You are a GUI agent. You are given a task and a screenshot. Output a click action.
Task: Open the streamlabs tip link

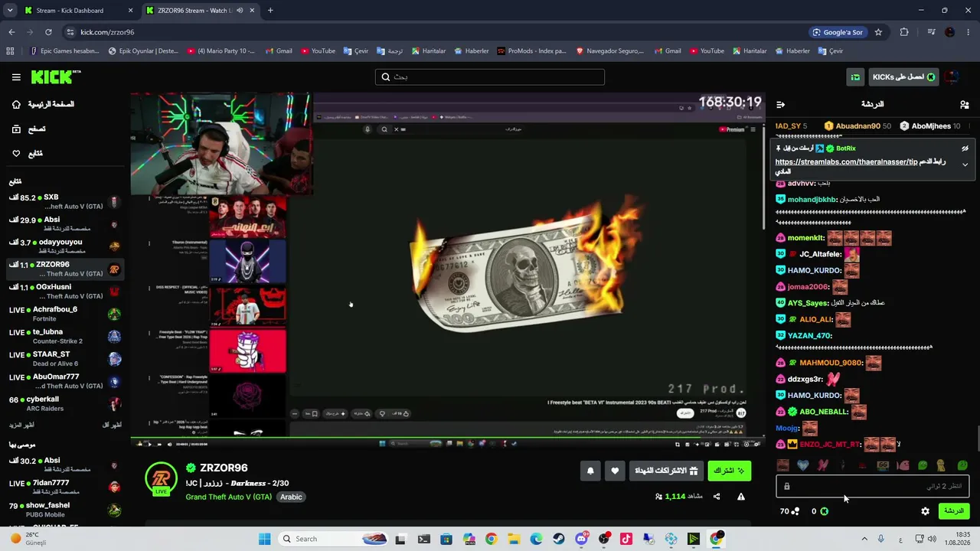point(846,162)
